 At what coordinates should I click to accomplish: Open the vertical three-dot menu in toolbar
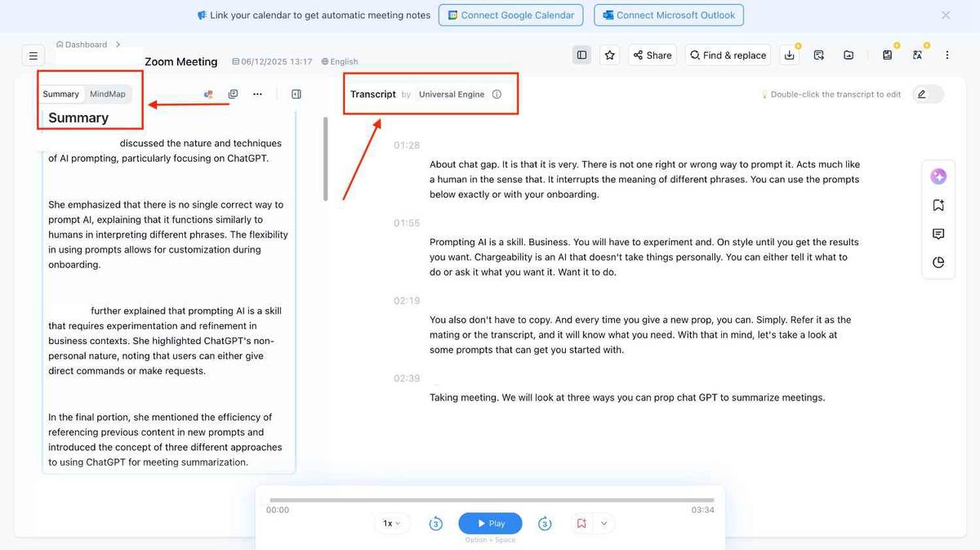tap(947, 55)
